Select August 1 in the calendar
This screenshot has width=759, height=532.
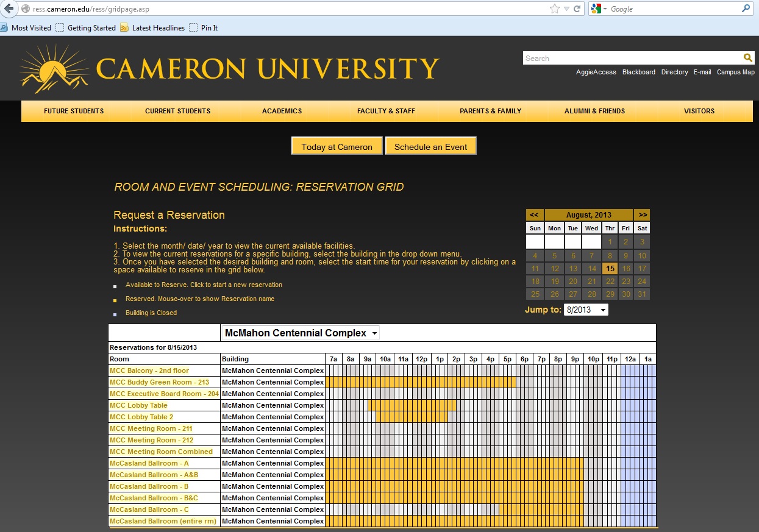pyautogui.click(x=610, y=241)
